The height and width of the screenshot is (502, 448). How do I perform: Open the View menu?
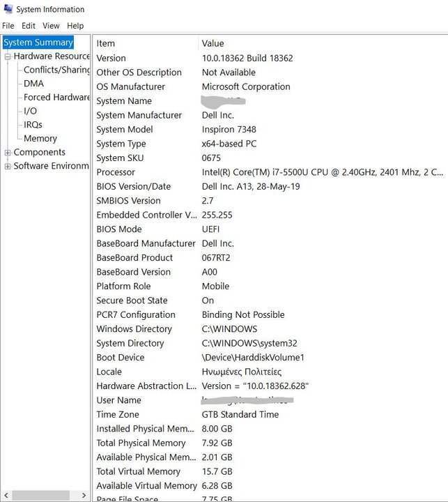[51, 26]
